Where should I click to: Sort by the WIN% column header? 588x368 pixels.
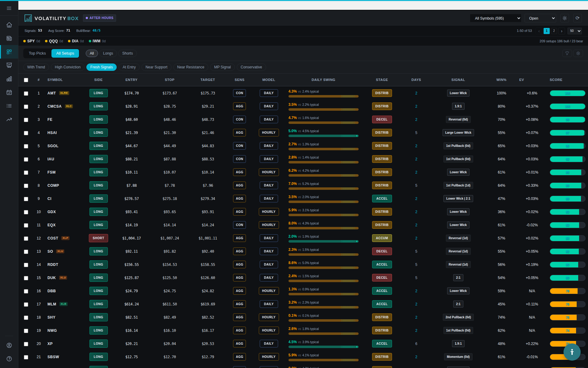click(x=501, y=80)
